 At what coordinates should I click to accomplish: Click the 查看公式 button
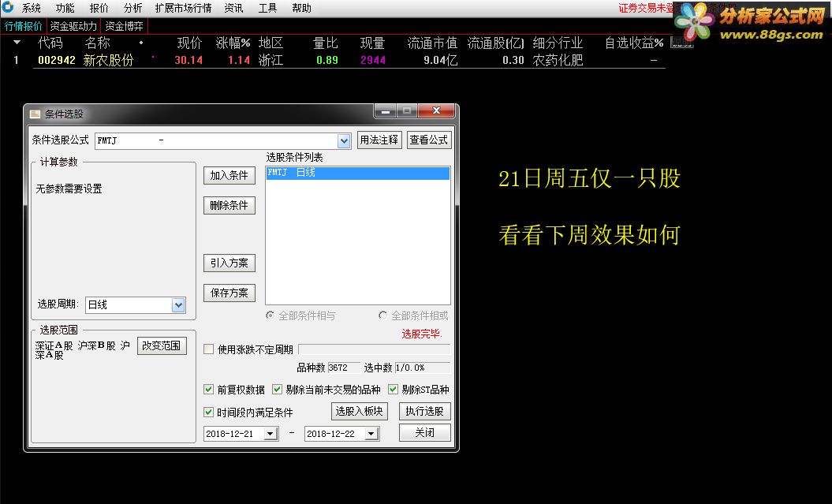pos(427,140)
